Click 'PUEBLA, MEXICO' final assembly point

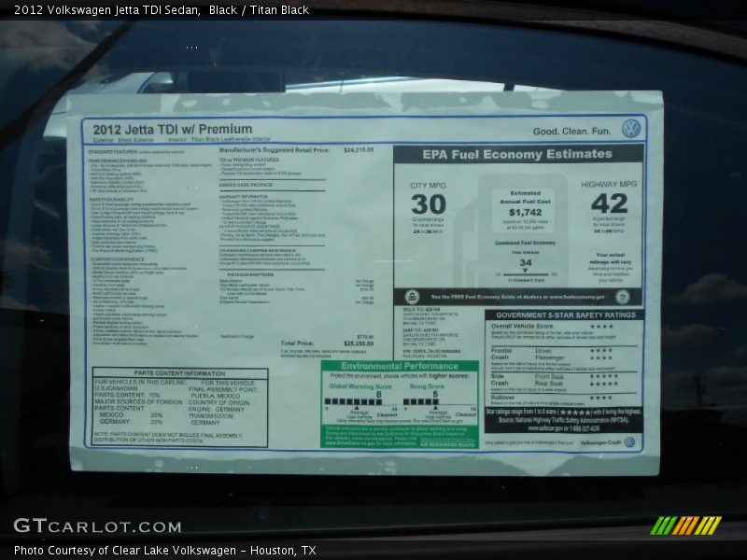pos(216,396)
